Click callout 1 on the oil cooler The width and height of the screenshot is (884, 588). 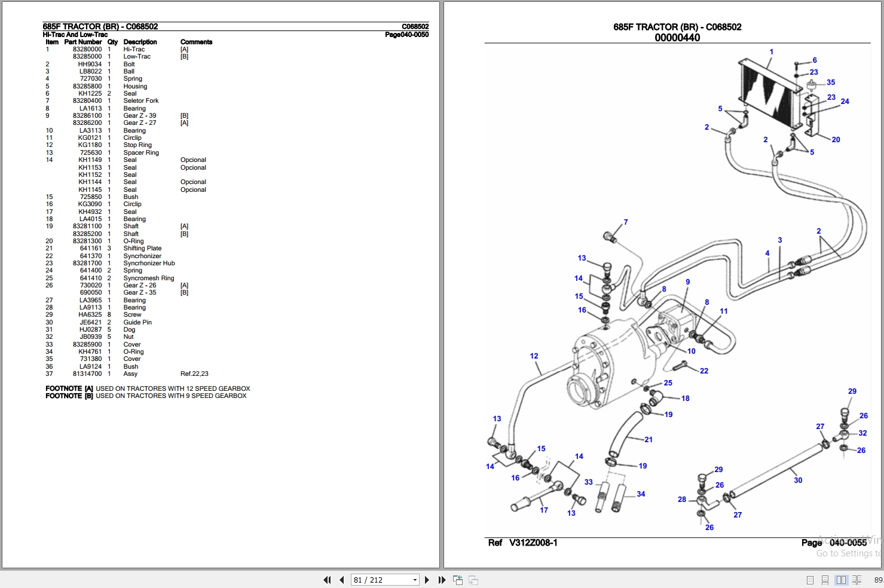[771, 52]
